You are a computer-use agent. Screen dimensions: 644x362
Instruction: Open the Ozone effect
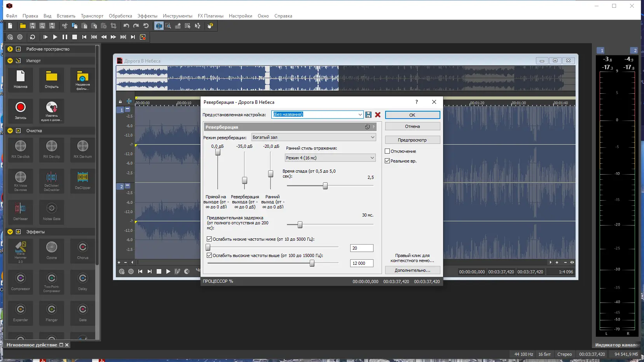click(x=52, y=251)
